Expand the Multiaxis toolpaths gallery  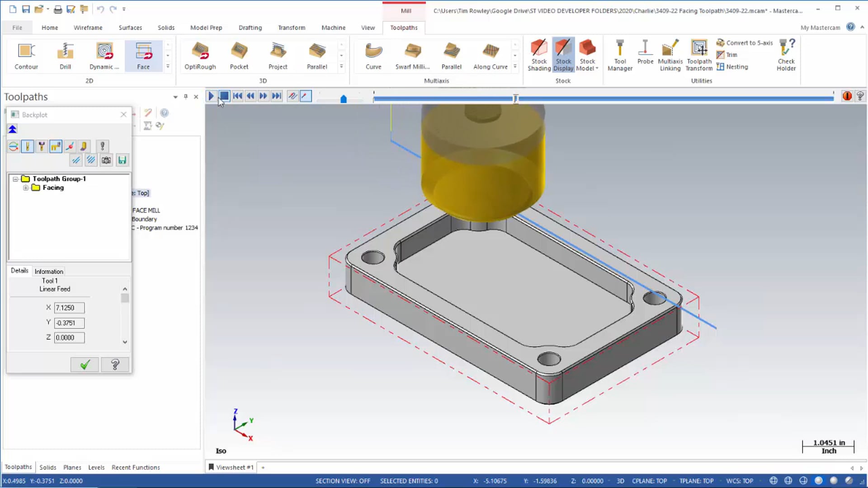515,66
